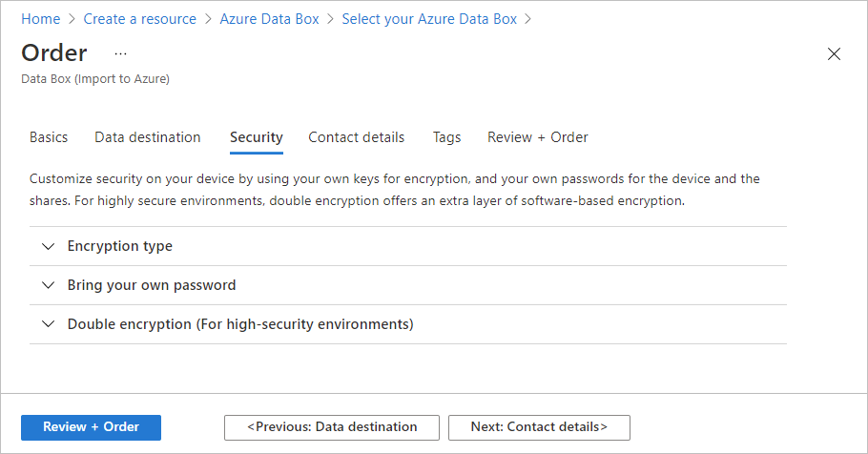Image resolution: width=868 pixels, height=454 pixels.
Task: Switch to the Basics tab
Action: pyautogui.click(x=49, y=137)
